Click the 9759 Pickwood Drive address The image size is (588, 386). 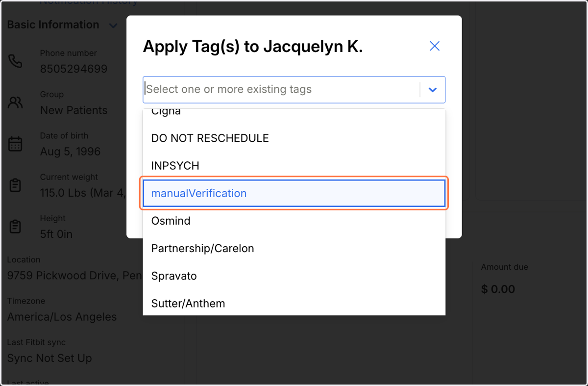coord(74,276)
